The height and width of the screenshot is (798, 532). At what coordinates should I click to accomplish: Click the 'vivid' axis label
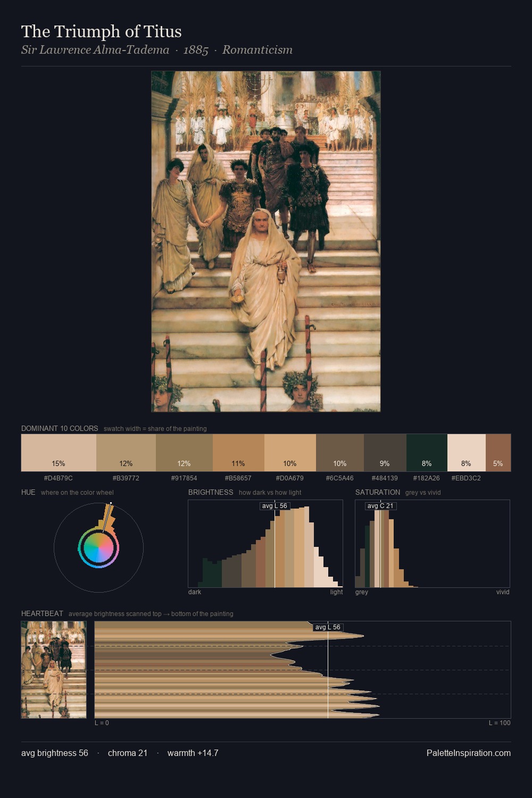click(x=503, y=592)
